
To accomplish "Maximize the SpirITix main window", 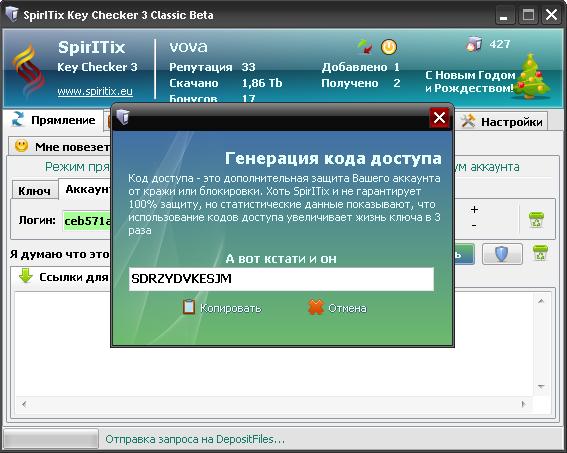I will coord(528,16).
